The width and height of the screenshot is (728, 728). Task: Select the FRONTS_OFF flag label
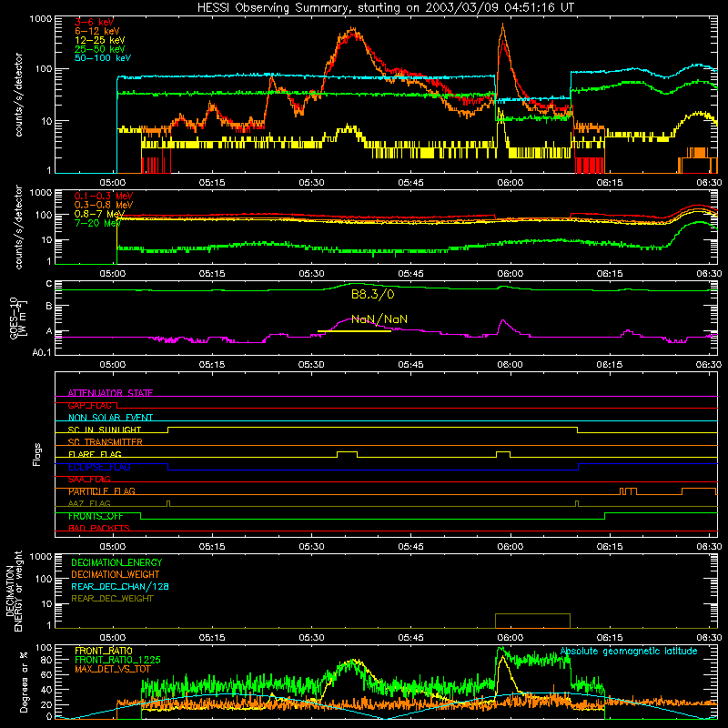pyautogui.click(x=96, y=516)
